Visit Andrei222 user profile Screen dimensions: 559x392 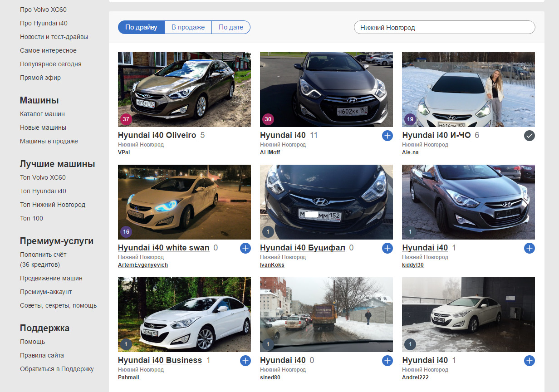(415, 377)
